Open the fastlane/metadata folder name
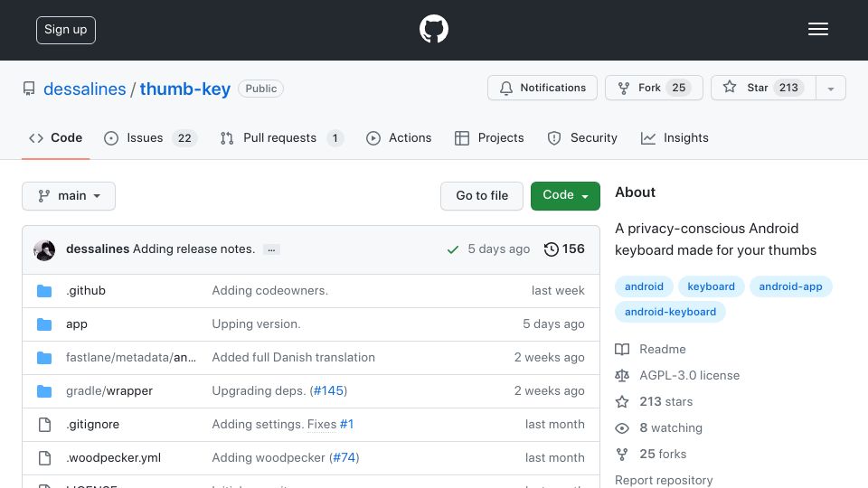868x488 pixels. coord(130,358)
